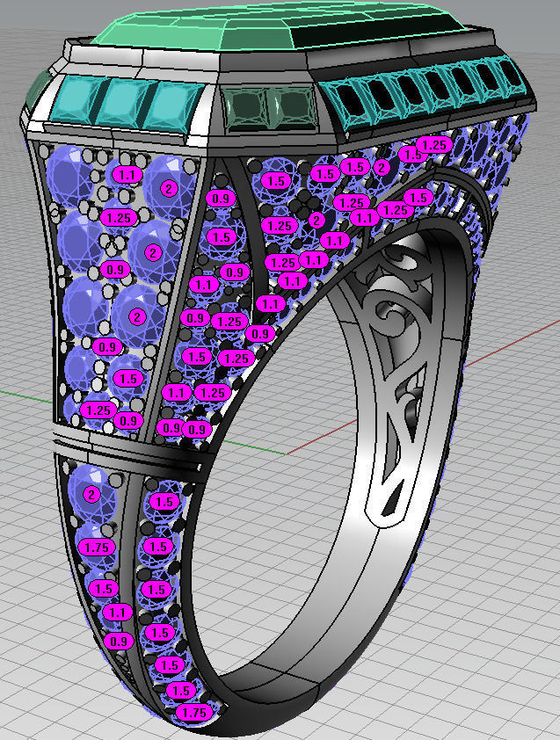The image size is (560, 740).
Task: Select the 1.75 tag directly below the lower shank 2 tag
Action: 97,548
